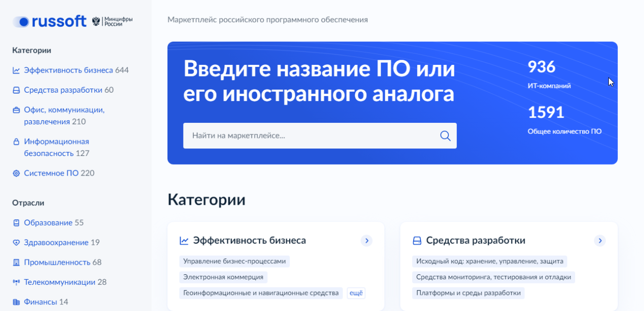644x311 pixels.
Task: Click banner heading Введите название ПО
Action: (319, 81)
